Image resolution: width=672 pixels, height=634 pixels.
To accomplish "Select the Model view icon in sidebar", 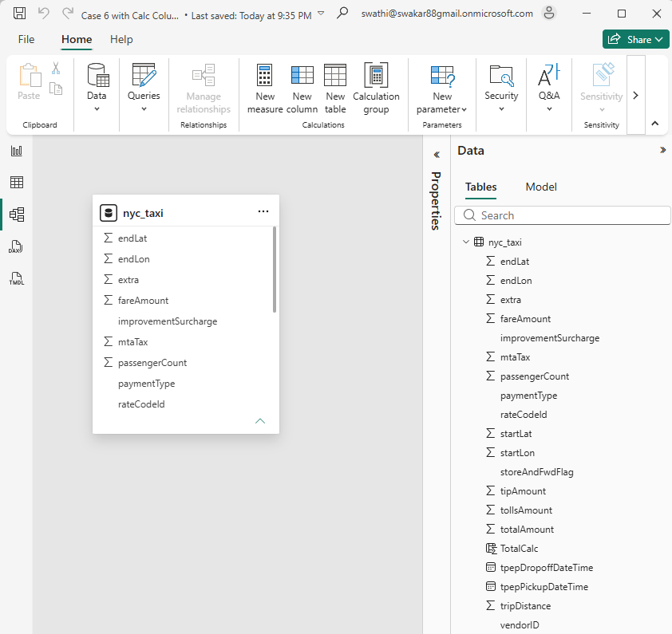I will 17,215.
